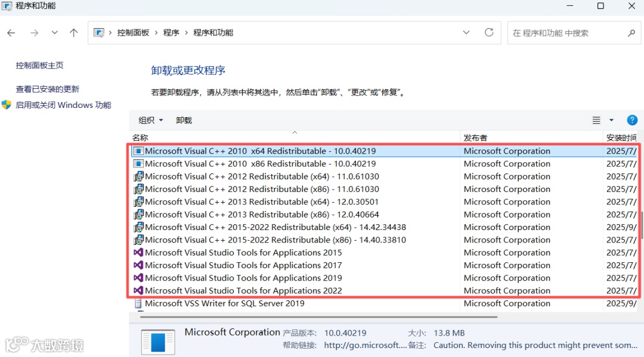Click the 程序和功能 title bar icon
This screenshot has height=357, width=644.
7,6
